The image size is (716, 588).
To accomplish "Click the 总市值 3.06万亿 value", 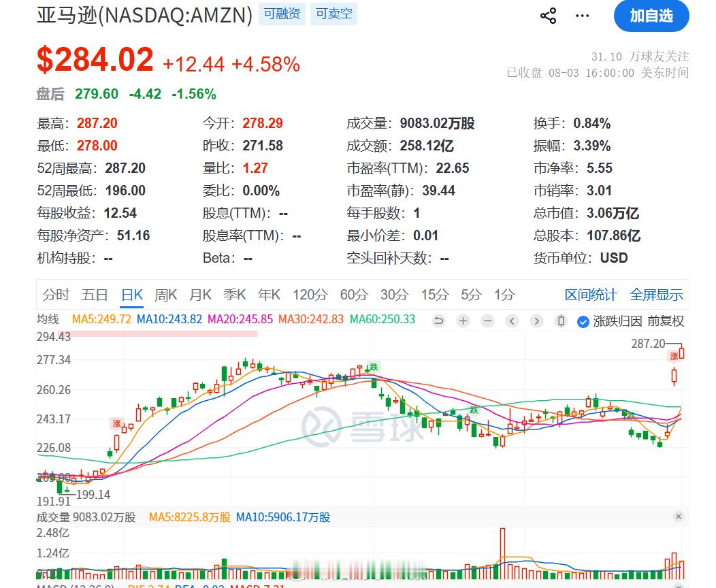I will tap(613, 213).
